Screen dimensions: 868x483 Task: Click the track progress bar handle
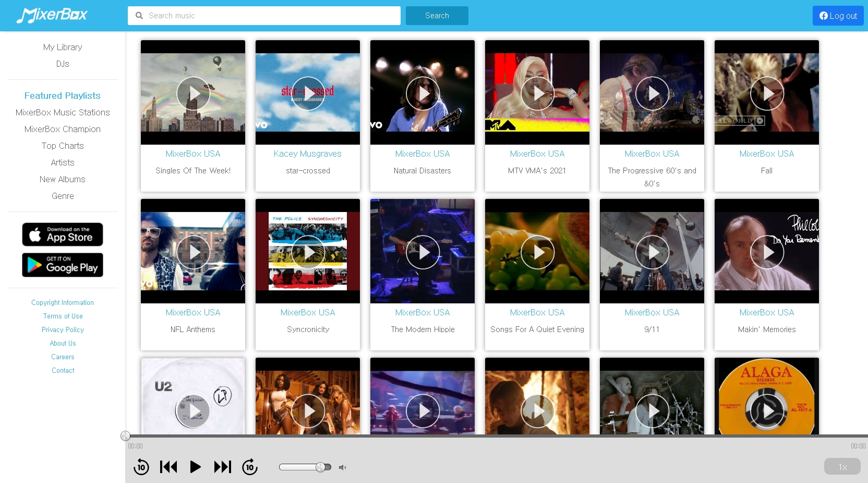tap(125, 436)
